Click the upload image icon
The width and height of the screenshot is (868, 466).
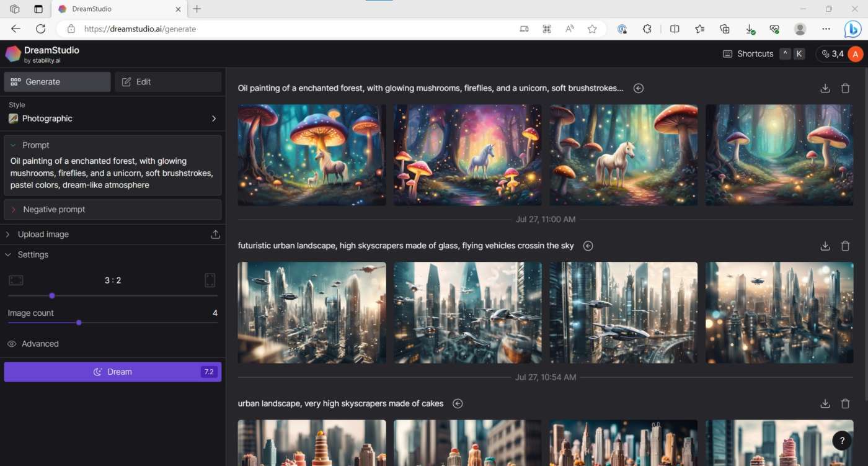coord(215,234)
